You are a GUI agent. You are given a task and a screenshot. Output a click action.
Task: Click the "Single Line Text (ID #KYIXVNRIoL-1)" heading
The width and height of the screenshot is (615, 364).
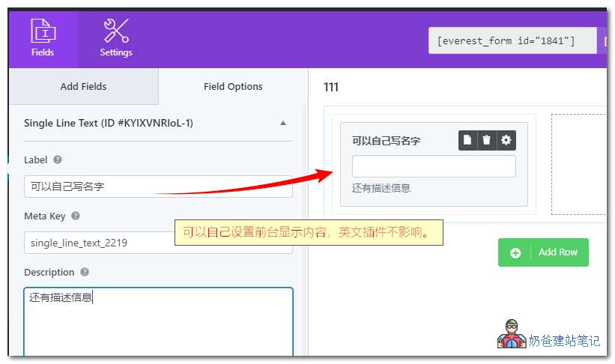click(109, 123)
